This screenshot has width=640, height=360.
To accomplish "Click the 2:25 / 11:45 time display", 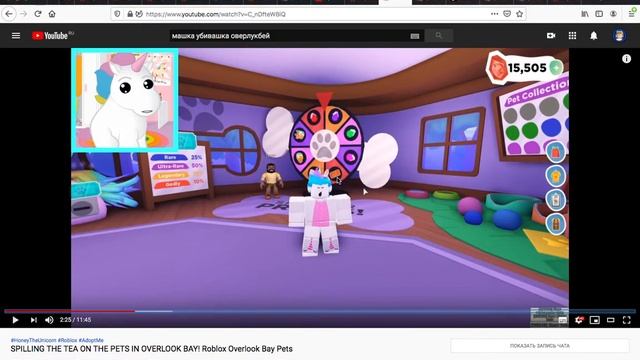I will point(76,320).
